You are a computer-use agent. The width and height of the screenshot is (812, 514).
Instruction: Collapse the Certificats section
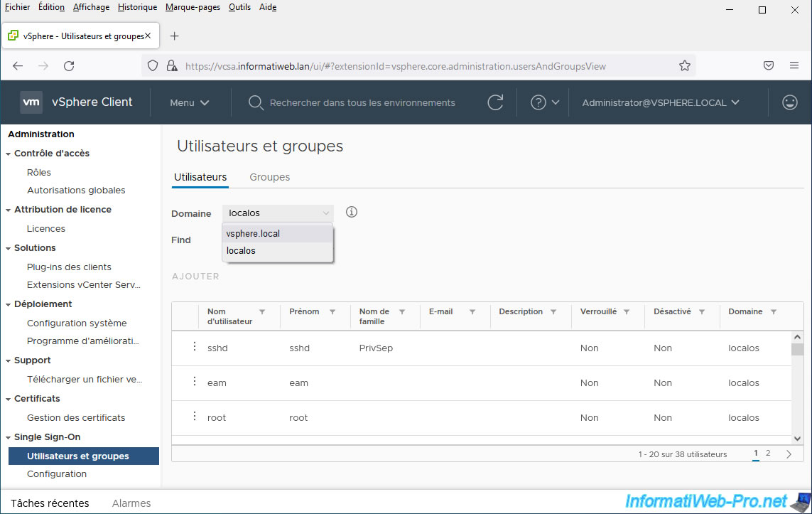[9, 400]
